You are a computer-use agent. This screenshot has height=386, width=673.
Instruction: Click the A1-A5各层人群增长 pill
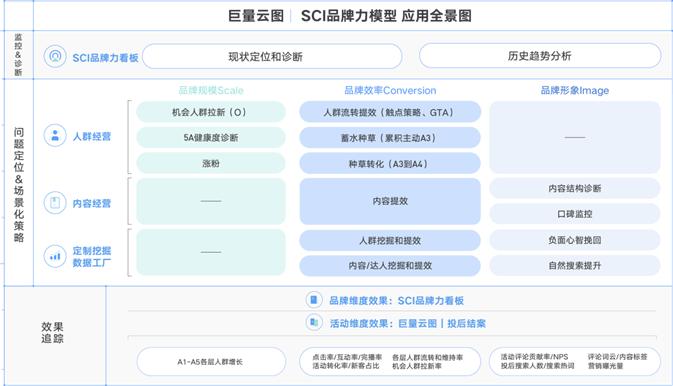coord(211,362)
